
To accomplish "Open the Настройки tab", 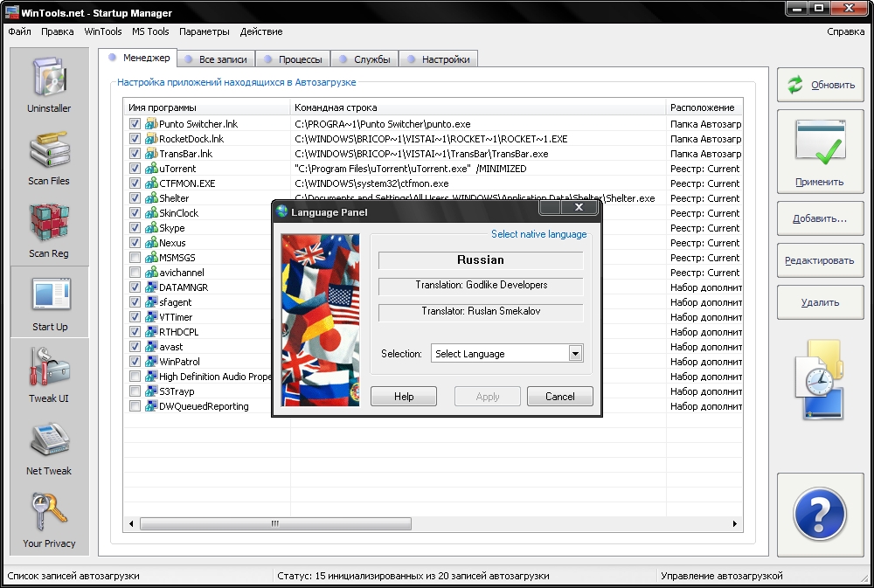I will (439, 59).
